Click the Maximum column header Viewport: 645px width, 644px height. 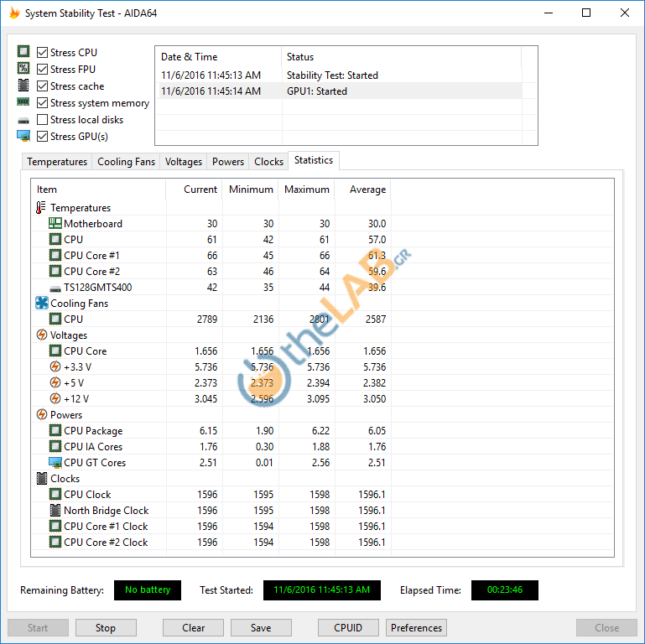coord(306,190)
